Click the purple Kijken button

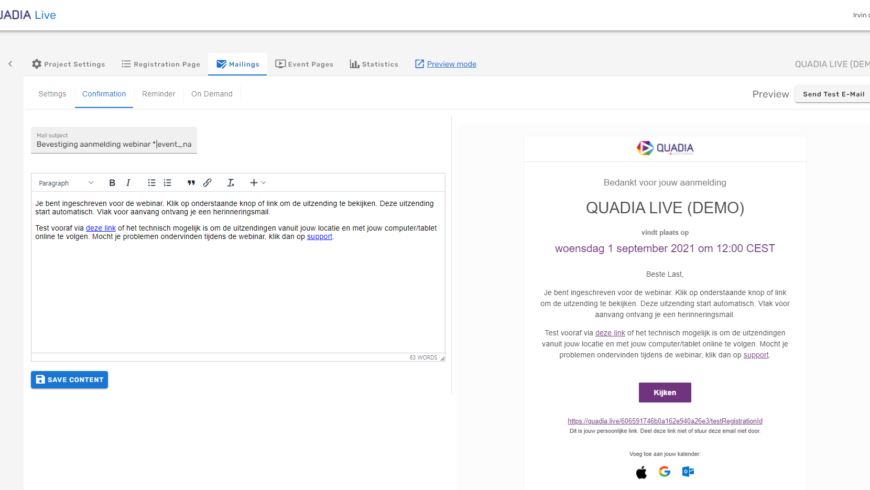coord(665,392)
